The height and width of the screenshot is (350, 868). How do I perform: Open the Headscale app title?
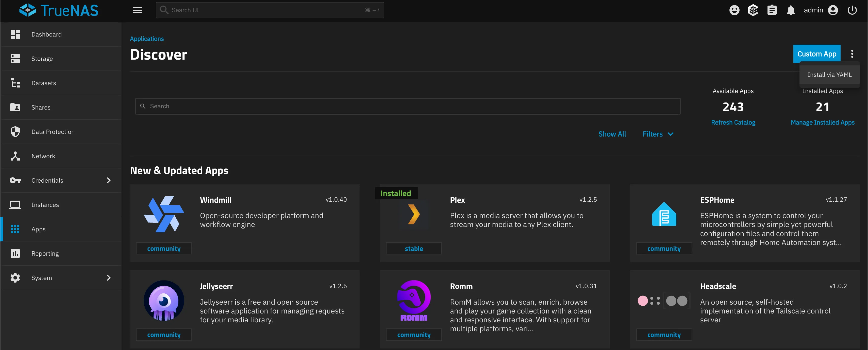[718, 286]
